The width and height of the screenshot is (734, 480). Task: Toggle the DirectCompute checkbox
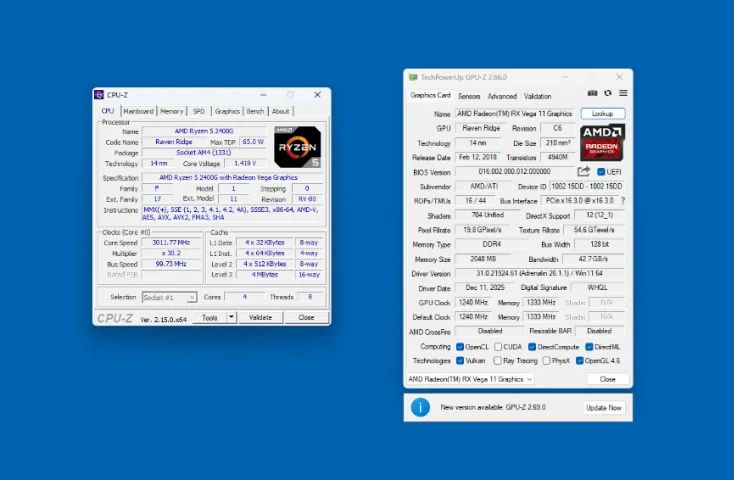532,347
